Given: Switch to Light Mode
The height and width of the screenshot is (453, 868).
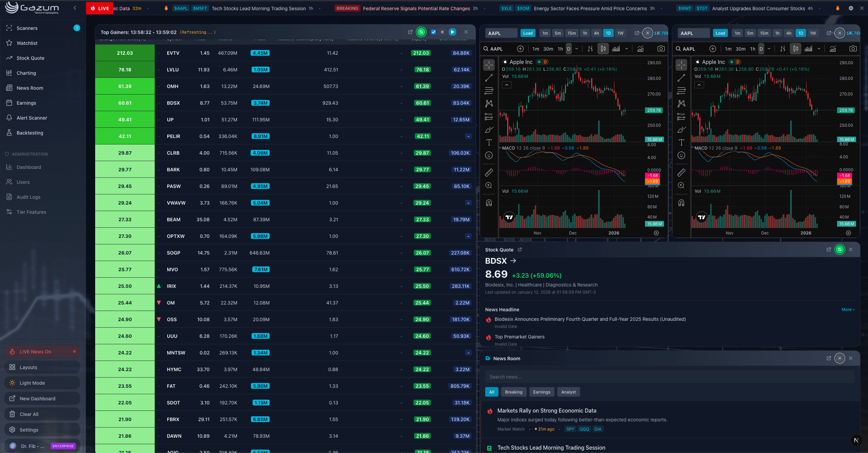Looking at the screenshot, I should pos(42,383).
